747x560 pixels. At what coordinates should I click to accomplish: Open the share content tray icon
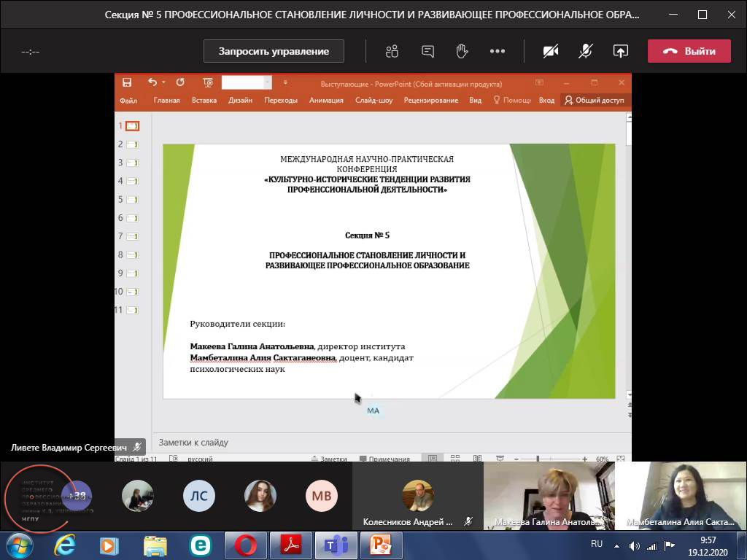[x=620, y=51]
